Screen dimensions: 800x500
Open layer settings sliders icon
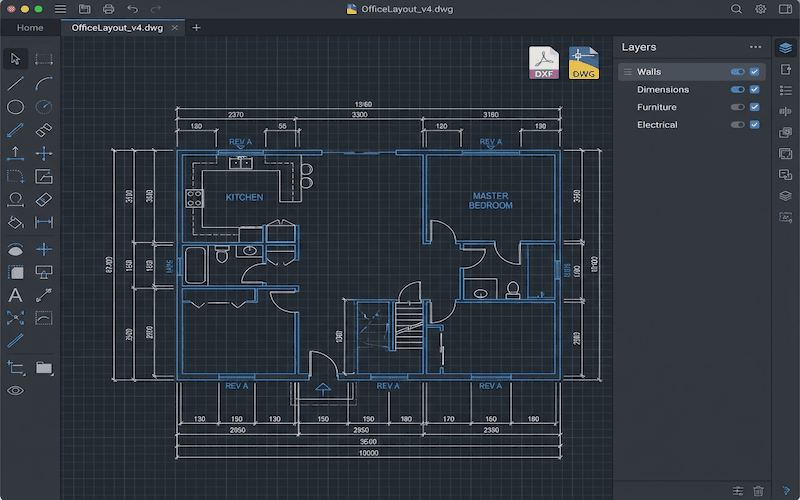click(x=738, y=491)
